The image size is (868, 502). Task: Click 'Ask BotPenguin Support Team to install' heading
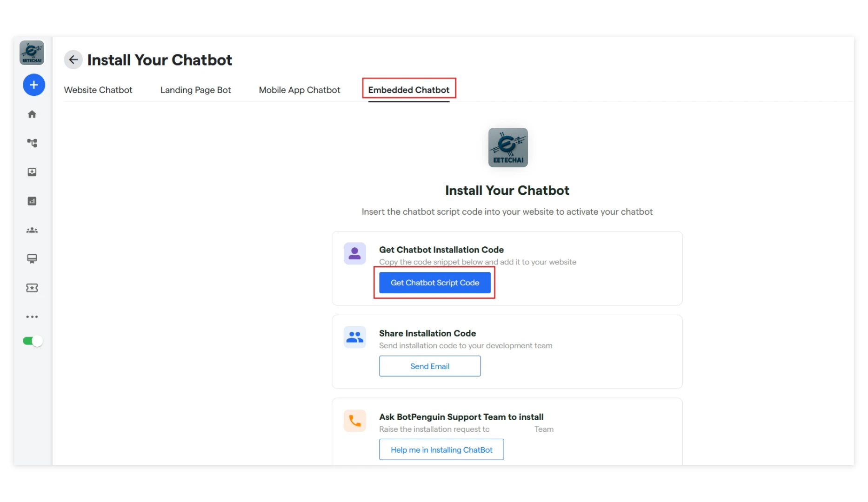click(x=461, y=417)
